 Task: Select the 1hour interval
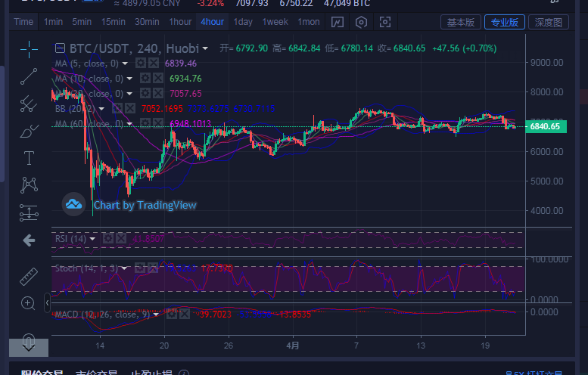(180, 22)
